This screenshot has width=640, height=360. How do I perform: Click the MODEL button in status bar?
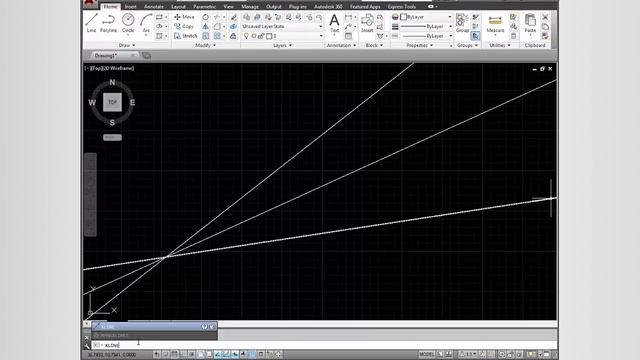pos(427,354)
